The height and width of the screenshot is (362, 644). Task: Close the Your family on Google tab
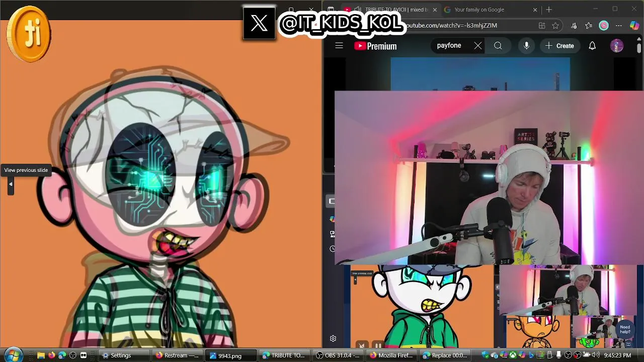pos(535,10)
